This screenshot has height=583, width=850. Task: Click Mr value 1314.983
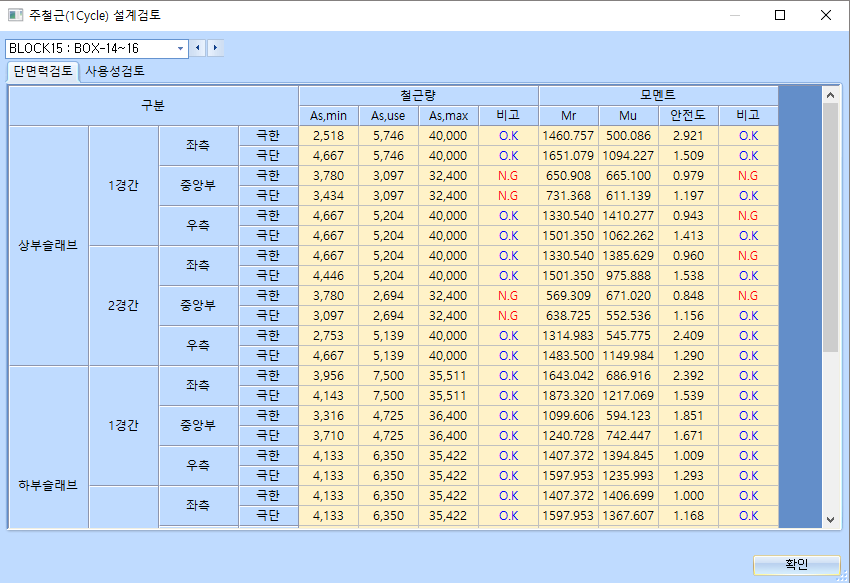[x=569, y=336]
